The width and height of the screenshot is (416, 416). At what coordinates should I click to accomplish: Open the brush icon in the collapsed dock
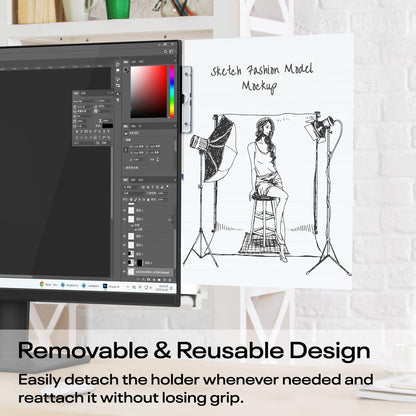point(118,79)
